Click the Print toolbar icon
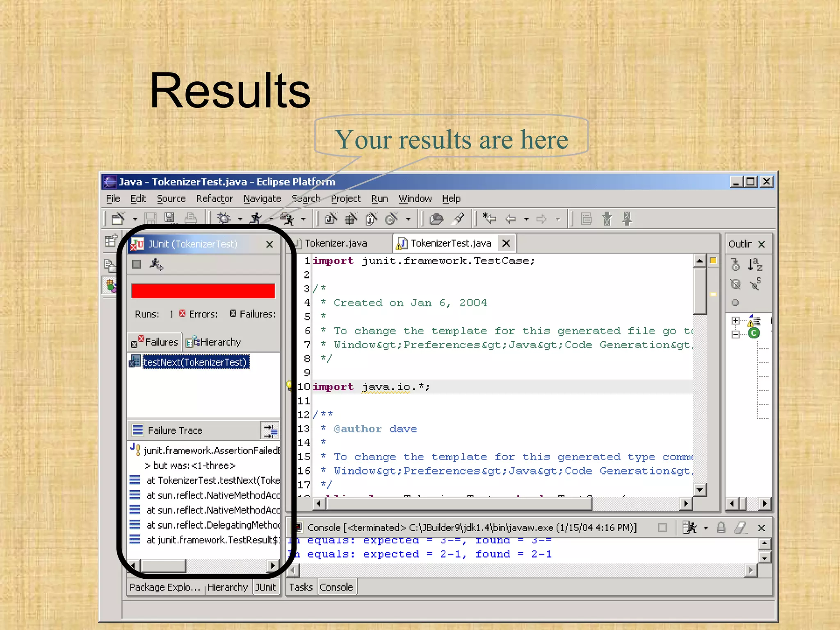The height and width of the screenshot is (630, 840). (190, 219)
